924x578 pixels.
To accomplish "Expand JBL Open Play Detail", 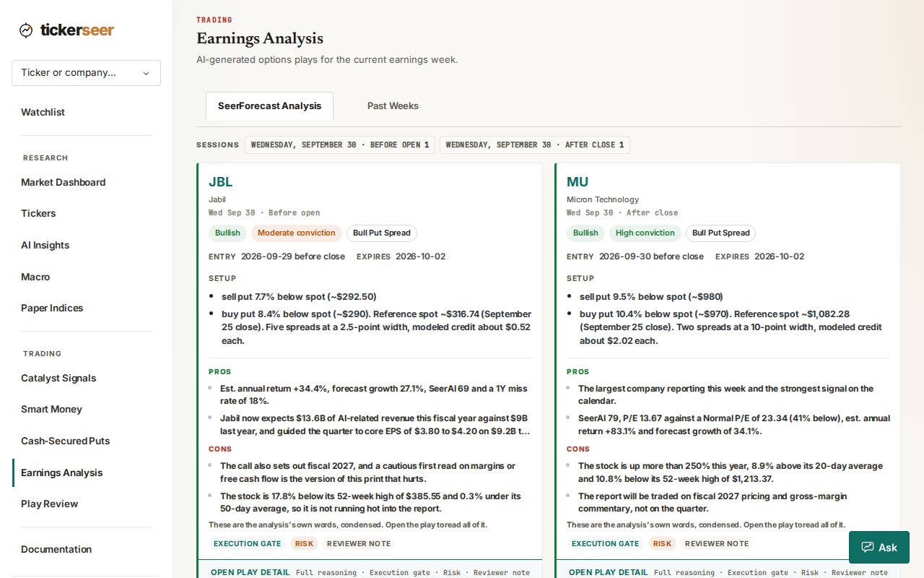I will pyautogui.click(x=370, y=569).
